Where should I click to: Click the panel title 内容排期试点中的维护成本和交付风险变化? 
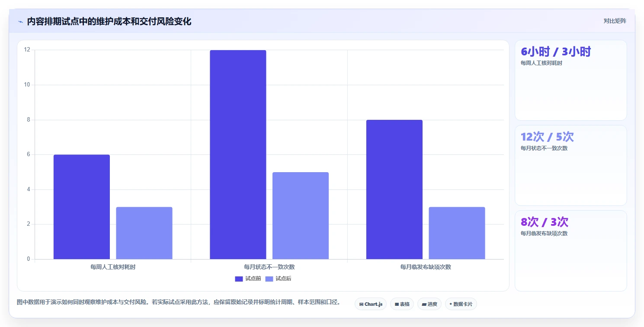click(109, 22)
